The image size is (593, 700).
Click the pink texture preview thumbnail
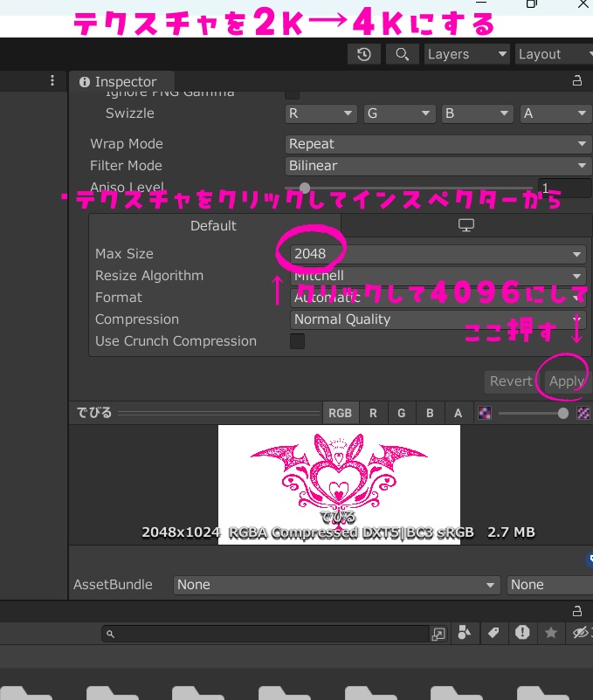click(x=339, y=484)
